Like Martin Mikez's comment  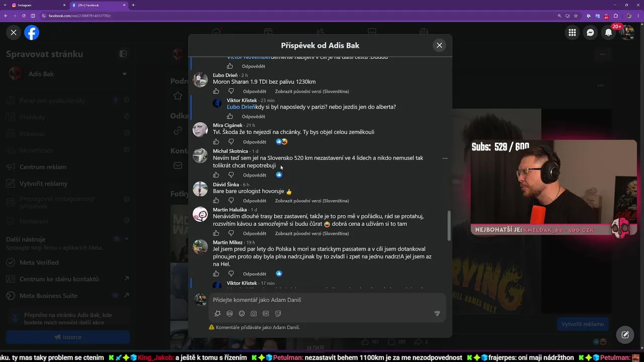216,274
